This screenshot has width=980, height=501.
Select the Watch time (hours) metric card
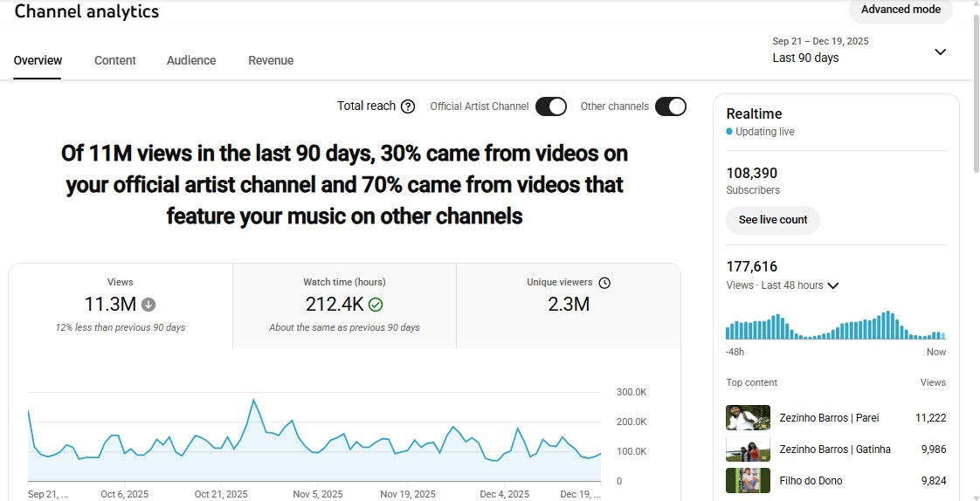(344, 305)
